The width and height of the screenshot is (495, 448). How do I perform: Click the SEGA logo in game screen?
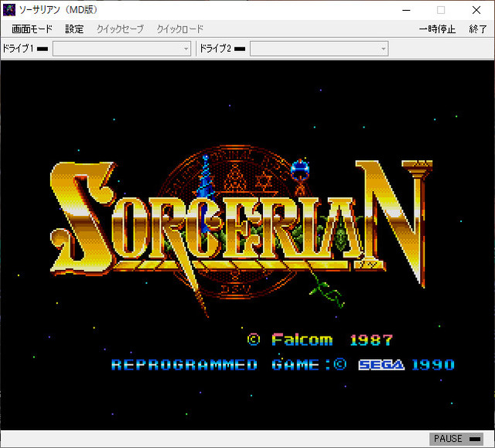(x=381, y=365)
